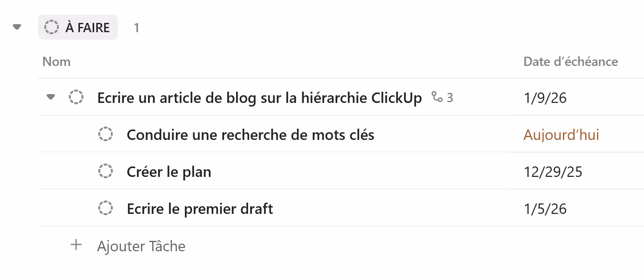This screenshot has height=275, width=644.
Task: Collapse the blog article task's subtasks
Action: (x=51, y=97)
